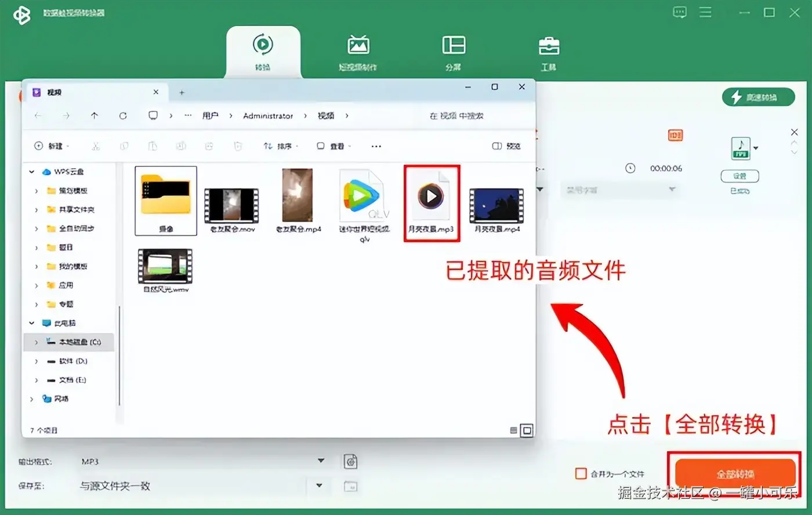Expand the 我的模板 folder node
Viewport: 812px width, 515px height.
(37, 266)
